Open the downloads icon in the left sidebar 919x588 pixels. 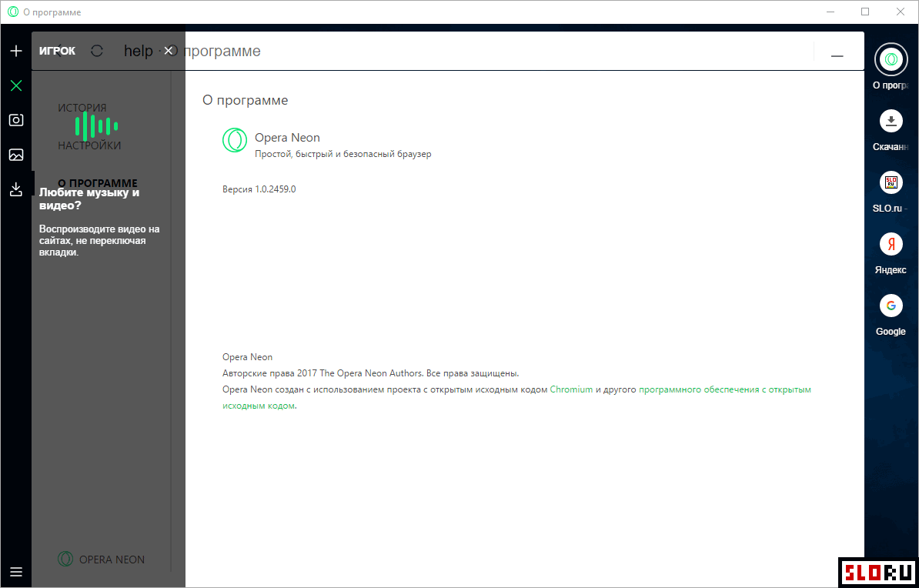tap(16, 189)
